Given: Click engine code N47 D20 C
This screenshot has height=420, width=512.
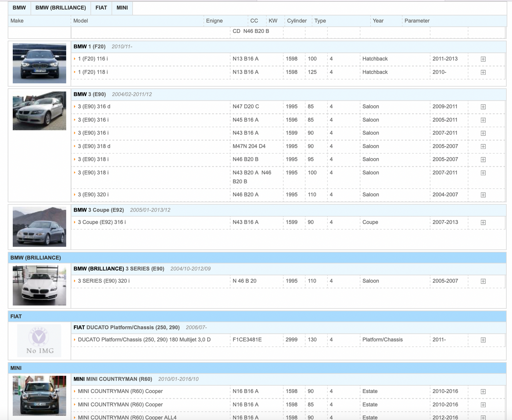Looking at the screenshot, I should click(x=246, y=106).
